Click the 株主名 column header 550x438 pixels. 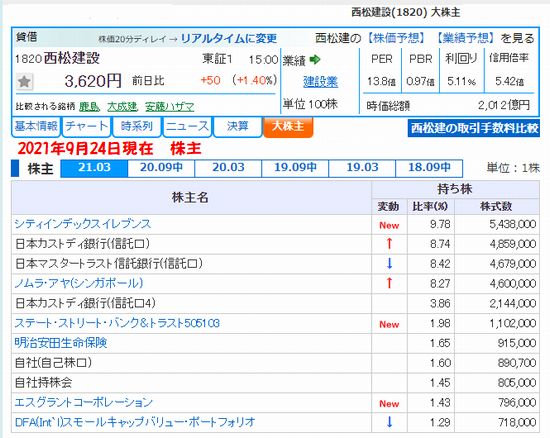[190, 198]
